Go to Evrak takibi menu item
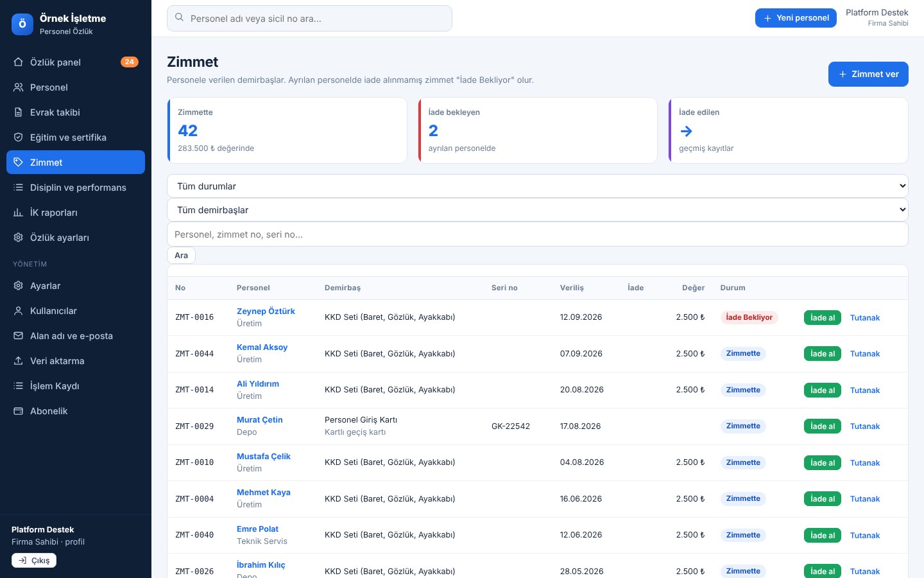This screenshot has width=924, height=578. (76, 112)
